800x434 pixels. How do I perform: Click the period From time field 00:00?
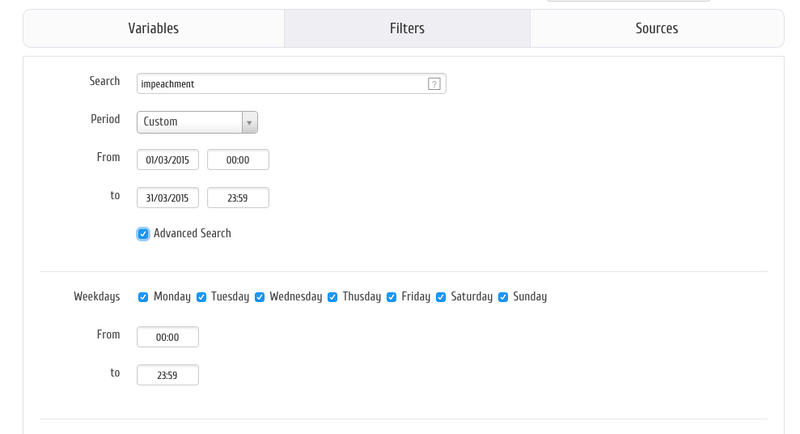pyautogui.click(x=238, y=160)
